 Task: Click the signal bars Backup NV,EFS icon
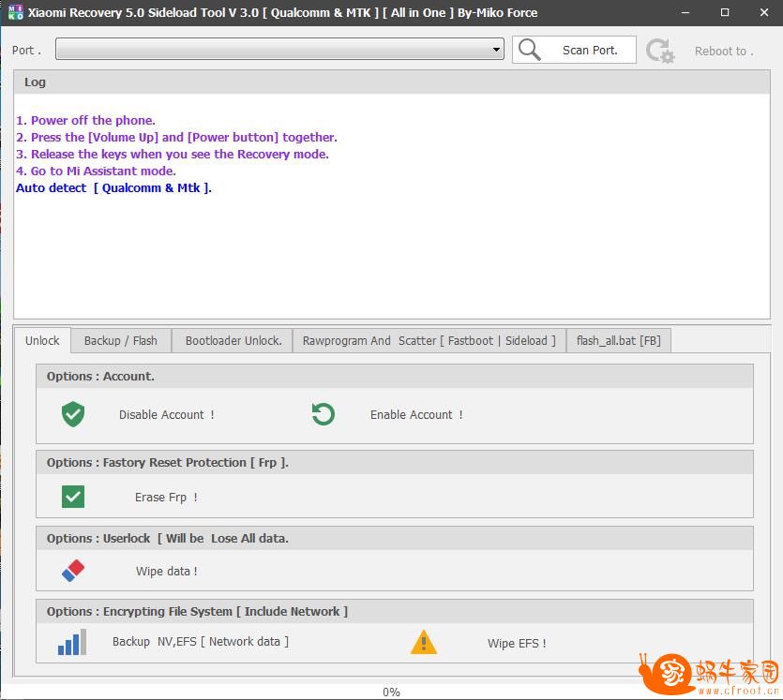(x=72, y=642)
